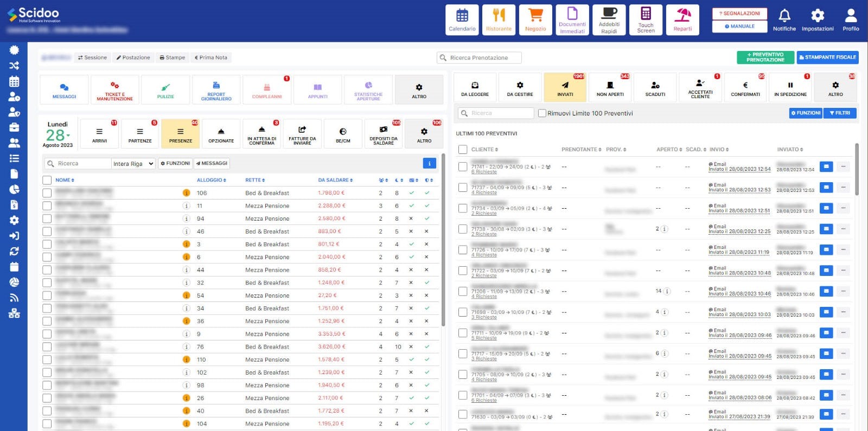Click the network sitemap icon in left sidebar
Screen dimensions: 868x431
(x=14, y=313)
